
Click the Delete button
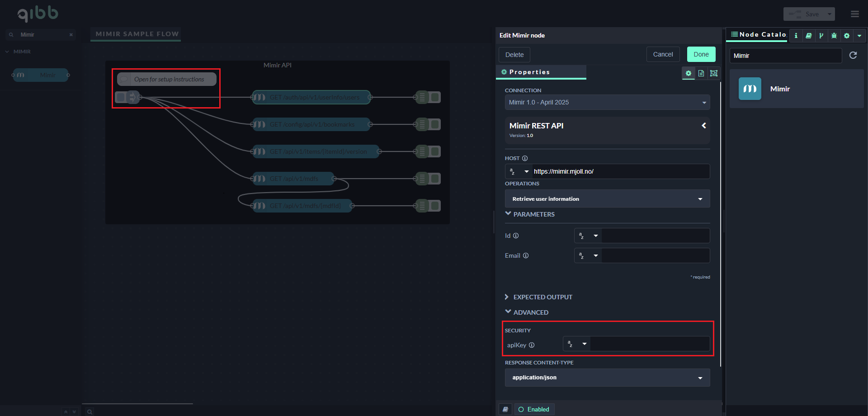point(514,55)
